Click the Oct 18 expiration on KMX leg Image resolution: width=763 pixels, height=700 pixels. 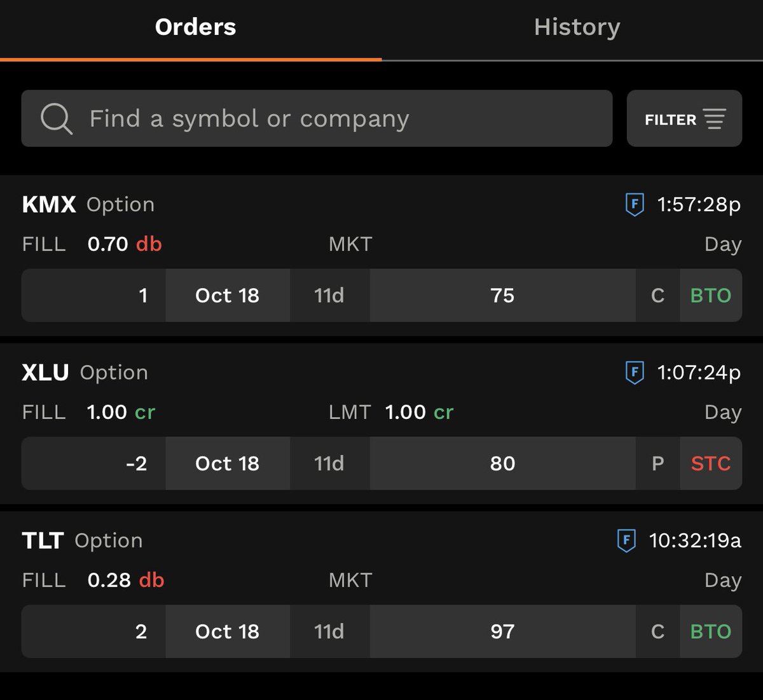click(228, 296)
